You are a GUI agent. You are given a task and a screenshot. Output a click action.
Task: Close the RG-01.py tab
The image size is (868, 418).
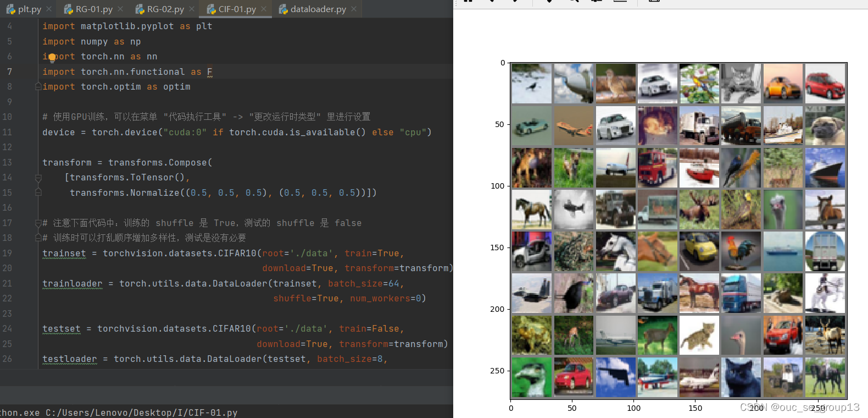[120, 9]
